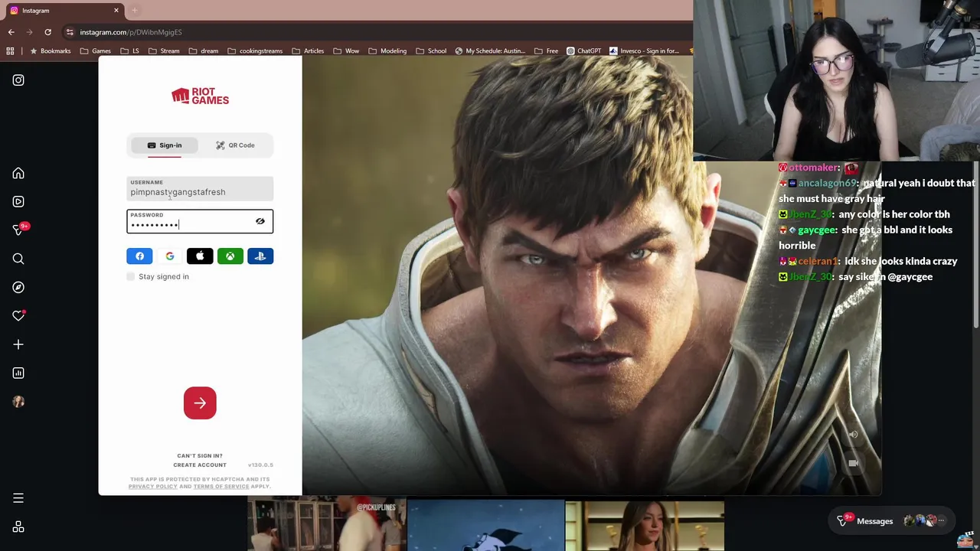The width and height of the screenshot is (980, 551).
Task: Sign in with Facebook button
Action: point(139,256)
